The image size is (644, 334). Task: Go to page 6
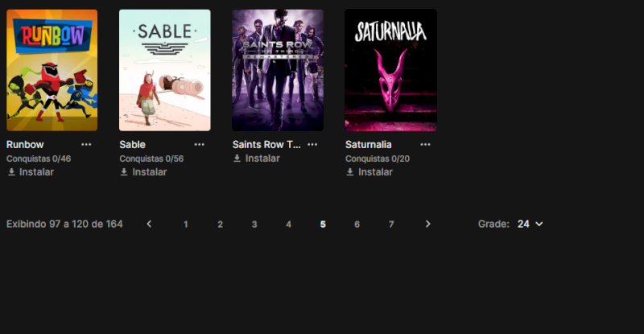(357, 225)
